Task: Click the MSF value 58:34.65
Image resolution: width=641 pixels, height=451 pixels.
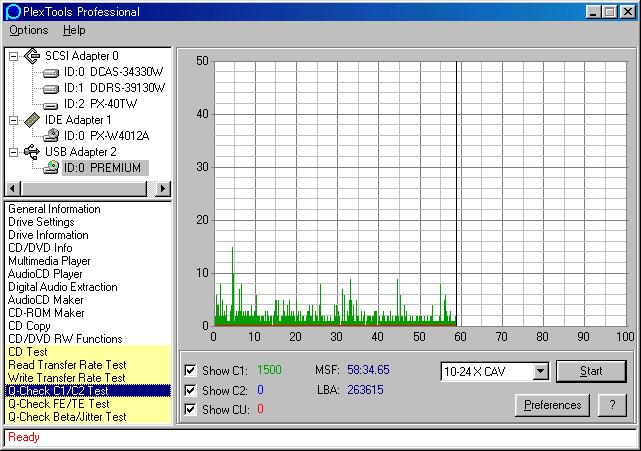Action: pyautogui.click(x=368, y=370)
